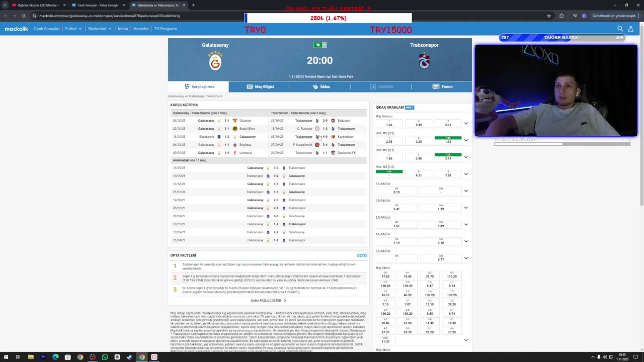This screenshot has height=362, width=644.
Task: Expand 3,5 Alt/Üst odds chevron
Action: pos(466,225)
